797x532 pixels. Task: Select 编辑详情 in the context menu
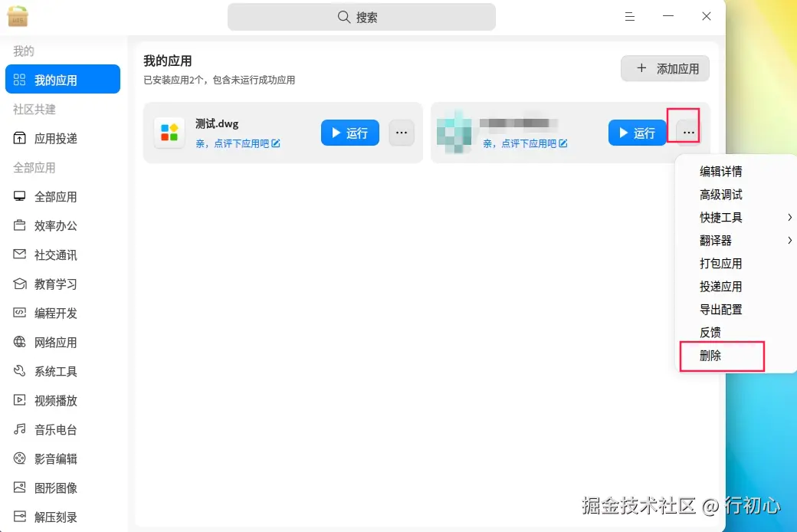721,172
